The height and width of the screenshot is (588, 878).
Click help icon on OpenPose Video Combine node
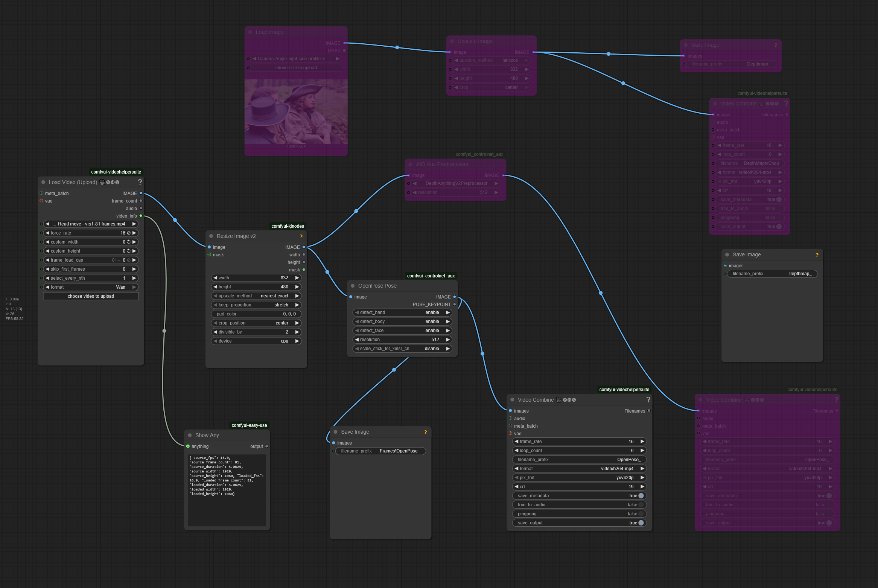[648, 400]
